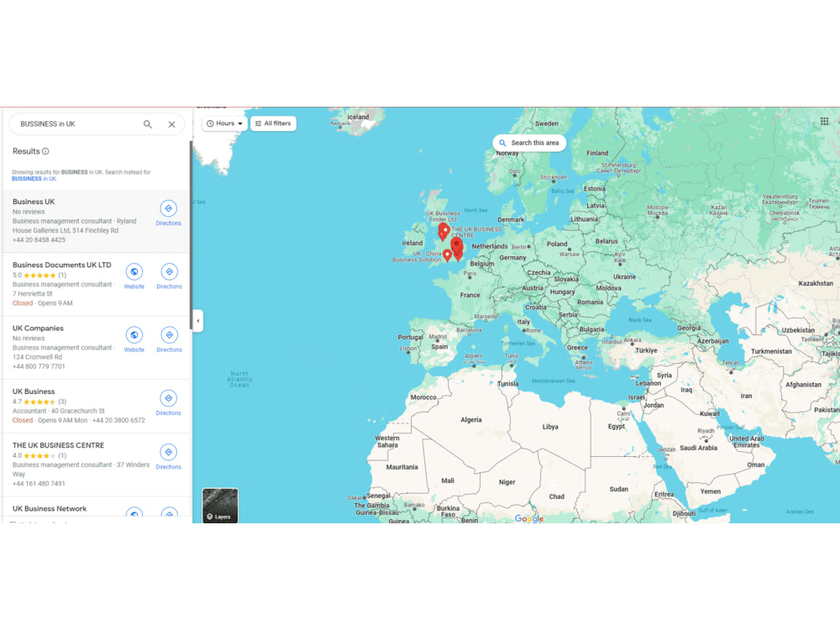Click the search magnifier icon
This screenshot has width=840, height=630.
click(x=148, y=124)
